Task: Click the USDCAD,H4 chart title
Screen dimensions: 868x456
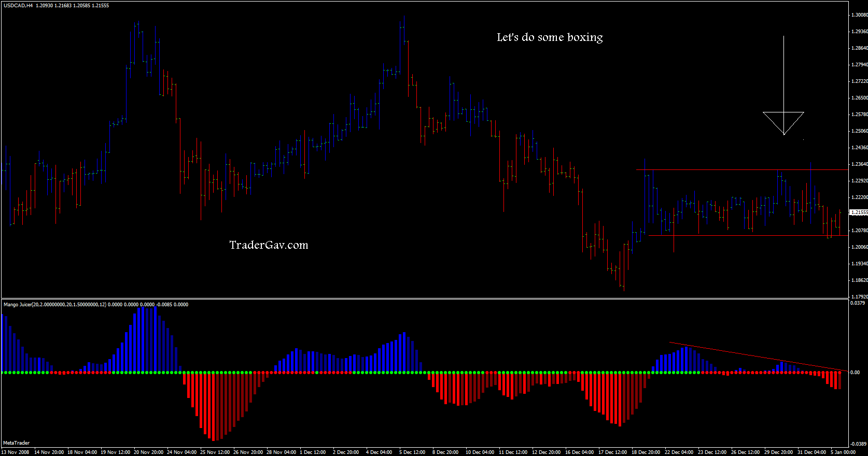Action: (x=18, y=5)
